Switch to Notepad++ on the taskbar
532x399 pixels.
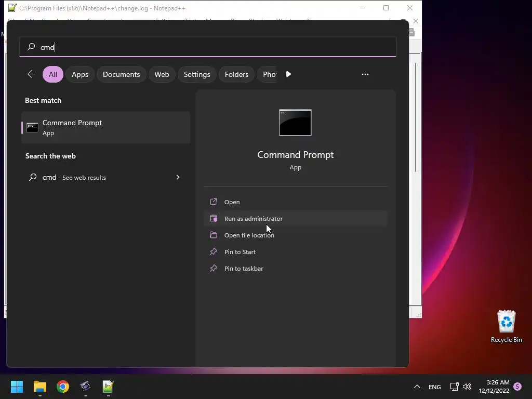[108, 387]
